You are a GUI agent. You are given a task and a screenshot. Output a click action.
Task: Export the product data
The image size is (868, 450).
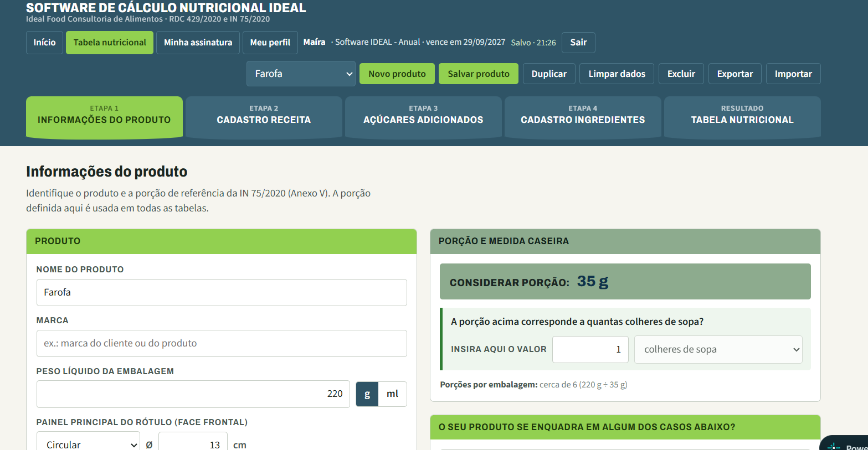(x=735, y=74)
